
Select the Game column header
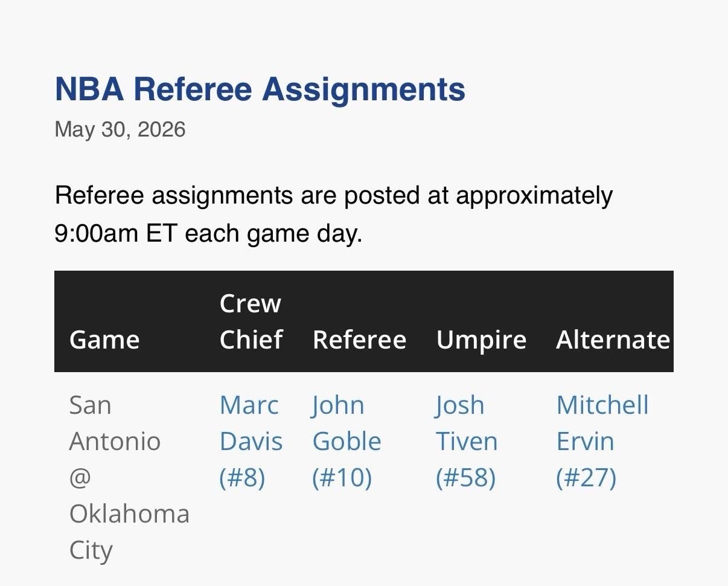click(x=104, y=340)
